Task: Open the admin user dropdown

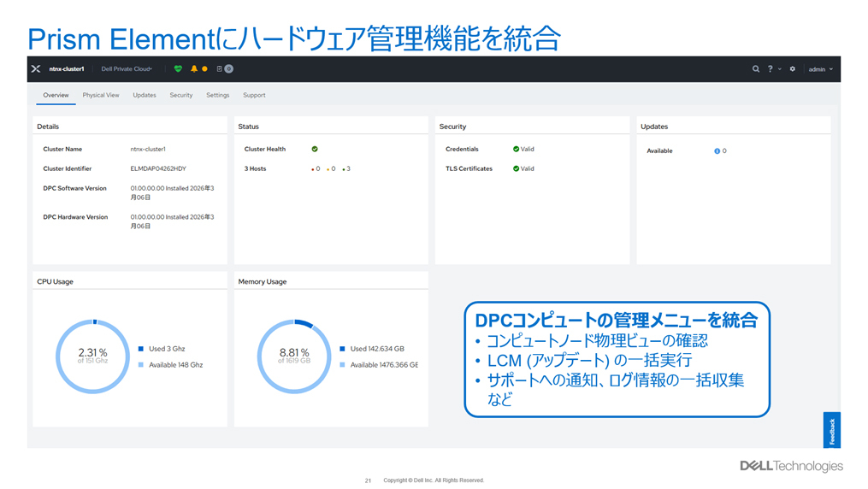Action: (x=820, y=69)
